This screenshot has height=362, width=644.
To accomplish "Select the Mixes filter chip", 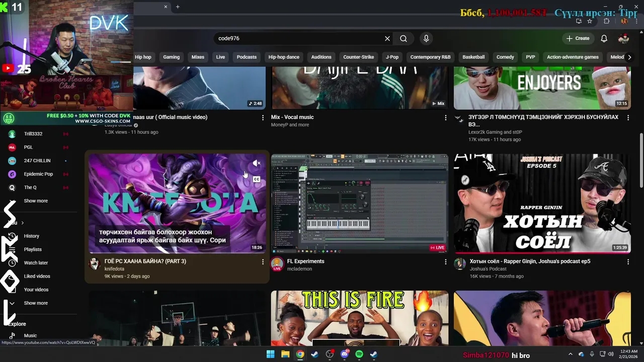I will click(x=198, y=57).
